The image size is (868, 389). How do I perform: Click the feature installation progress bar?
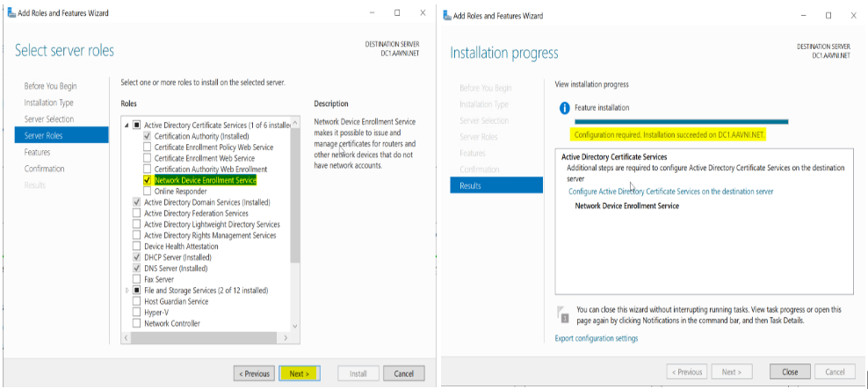pyautogui.click(x=682, y=122)
